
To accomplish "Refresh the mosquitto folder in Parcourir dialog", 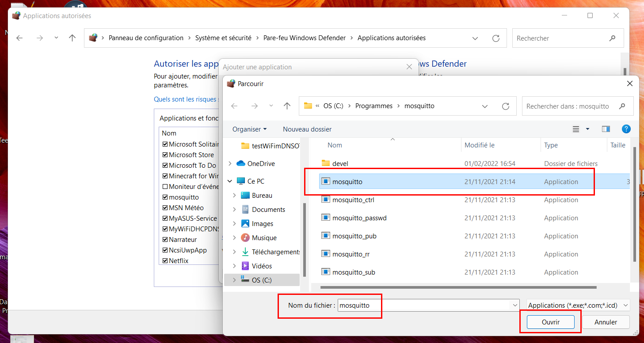I will (x=506, y=106).
